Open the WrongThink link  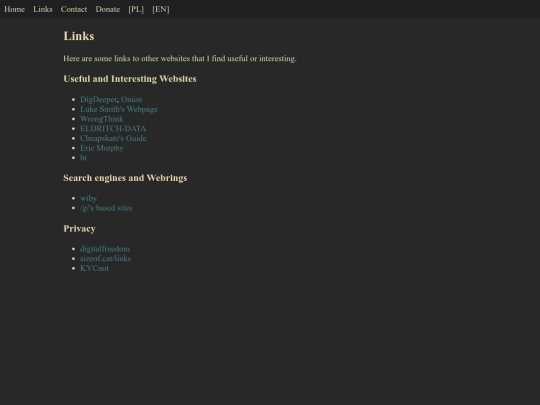click(102, 119)
